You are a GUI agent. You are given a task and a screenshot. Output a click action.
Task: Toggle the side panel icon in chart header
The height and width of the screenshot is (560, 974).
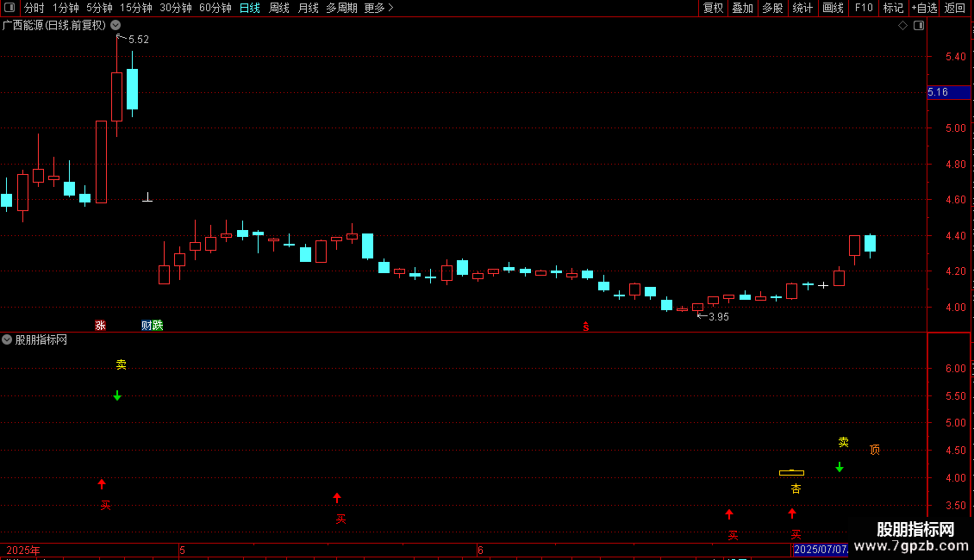919,26
